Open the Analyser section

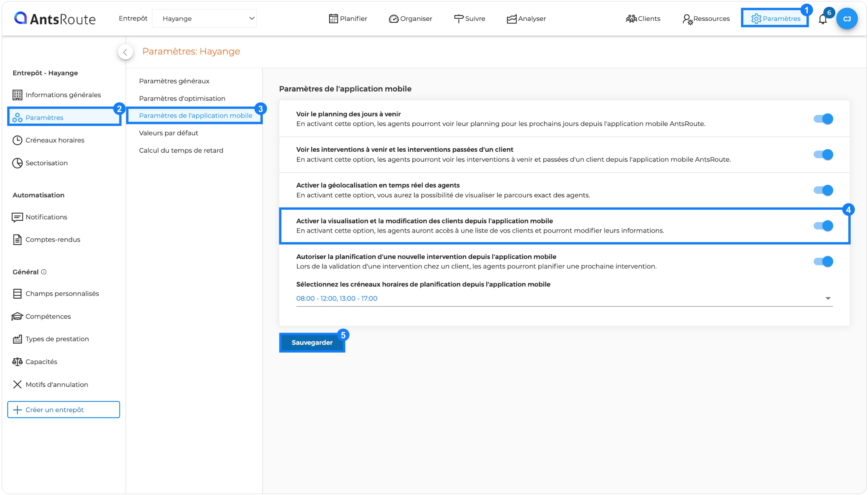[x=526, y=18]
